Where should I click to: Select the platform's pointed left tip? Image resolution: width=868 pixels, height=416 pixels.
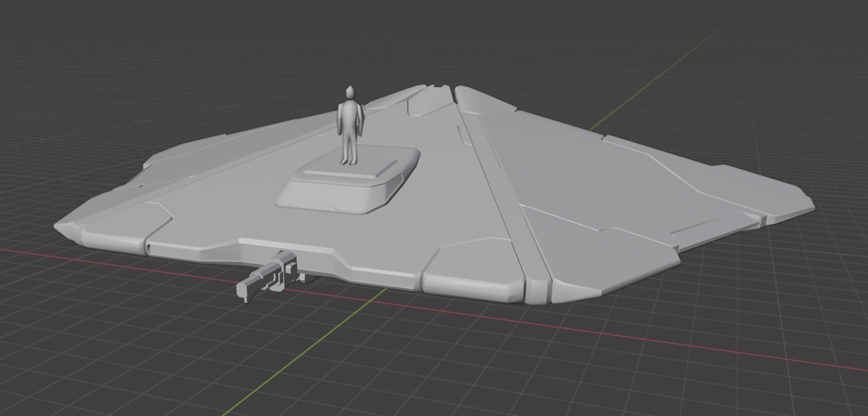(62, 229)
